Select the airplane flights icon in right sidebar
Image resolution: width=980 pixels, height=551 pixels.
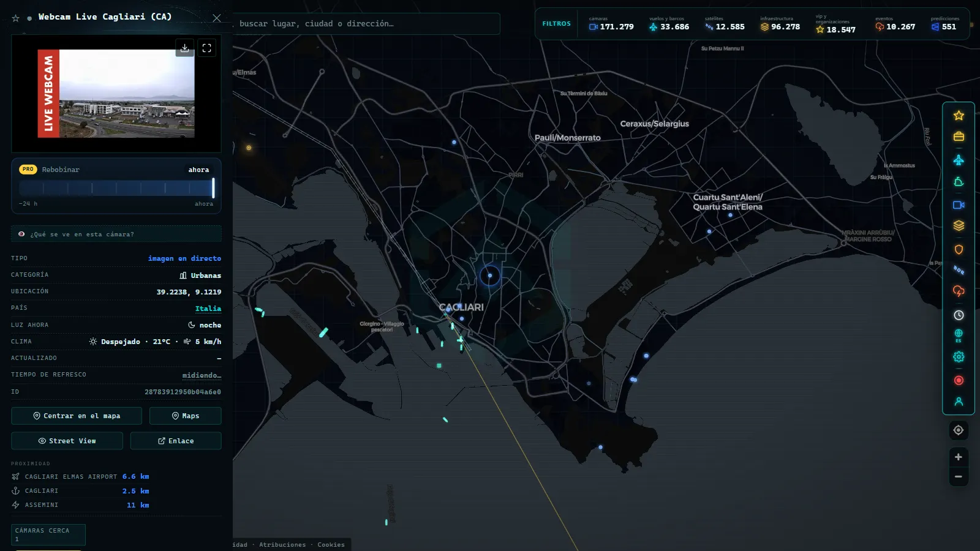(x=959, y=160)
